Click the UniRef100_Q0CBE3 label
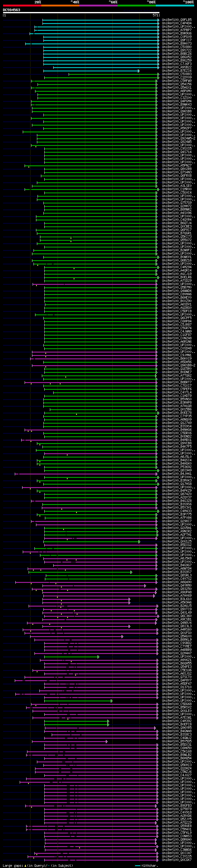This screenshot has height=868, width=197. pyautogui.click(x=177, y=226)
